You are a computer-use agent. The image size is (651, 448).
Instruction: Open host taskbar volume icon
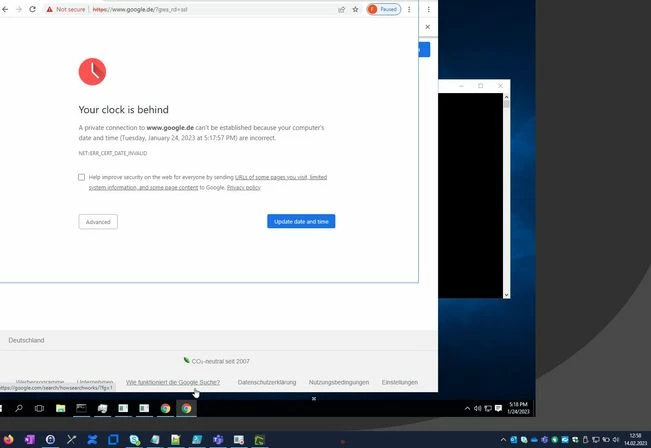pyautogui.click(x=616, y=440)
